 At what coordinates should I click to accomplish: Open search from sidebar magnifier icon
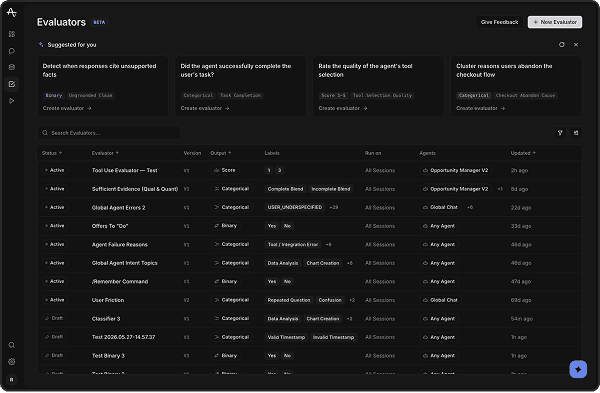click(x=12, y=345)
